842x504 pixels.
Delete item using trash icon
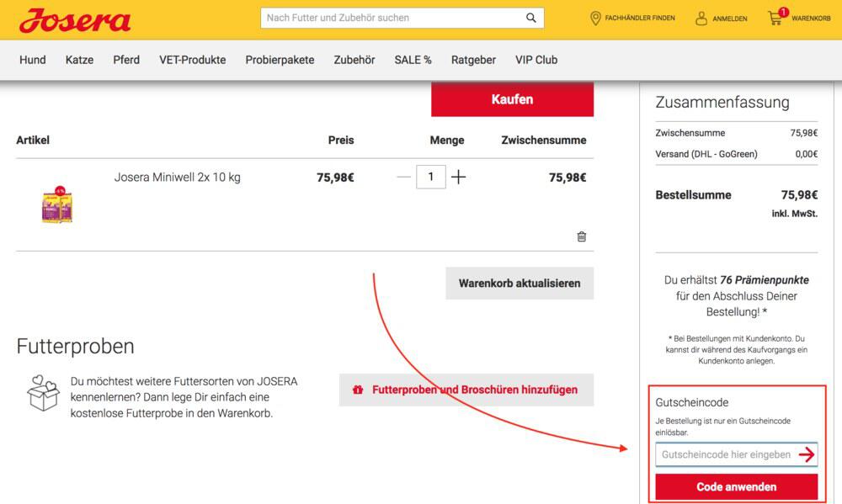pyautogui.click(x=581, y=236)
